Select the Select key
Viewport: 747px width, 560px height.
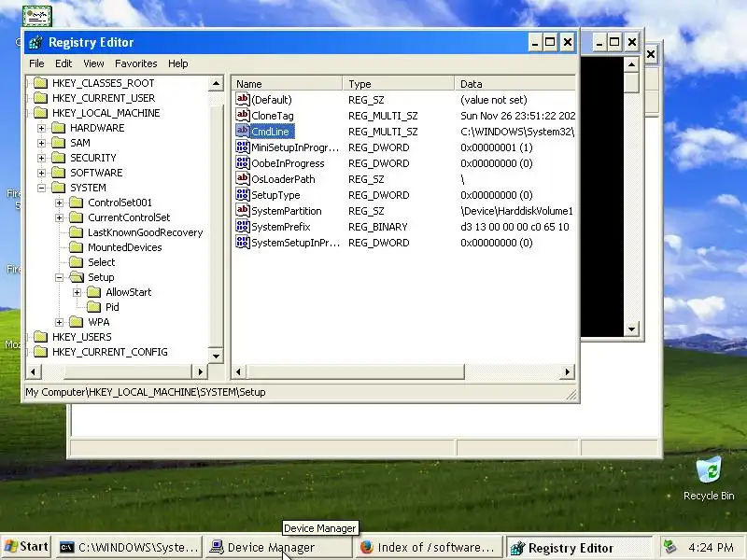click(x=102, y=262)
